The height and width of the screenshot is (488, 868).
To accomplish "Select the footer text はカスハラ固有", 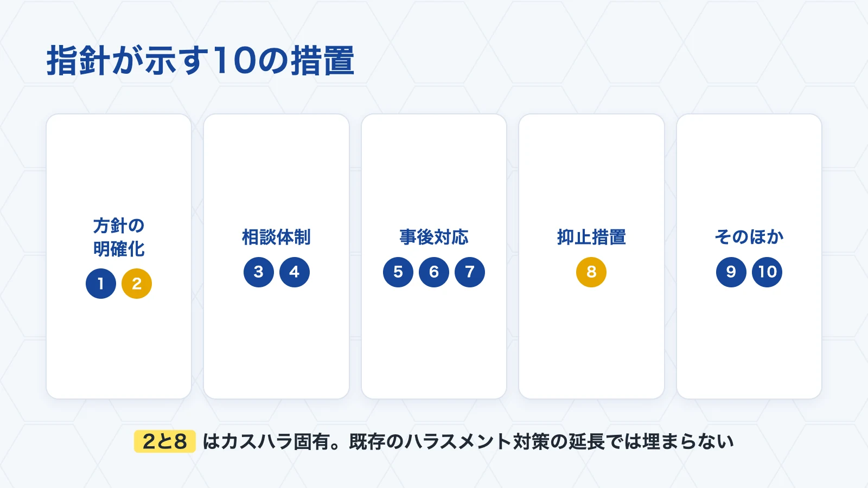I will pos(266,441).
